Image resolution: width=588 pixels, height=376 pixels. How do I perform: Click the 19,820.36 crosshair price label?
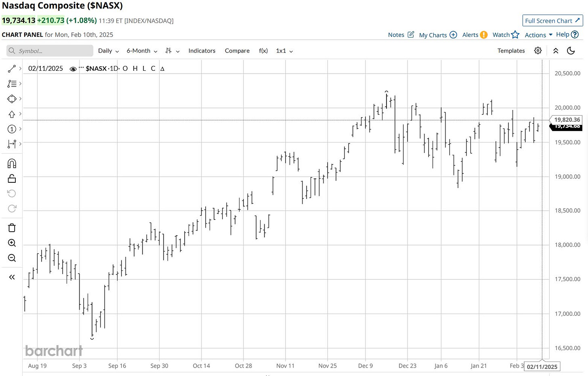point(567,120)
